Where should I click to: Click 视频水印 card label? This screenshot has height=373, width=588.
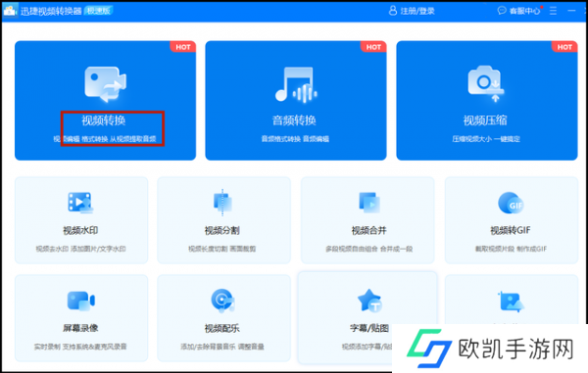[x=80, y=230]
